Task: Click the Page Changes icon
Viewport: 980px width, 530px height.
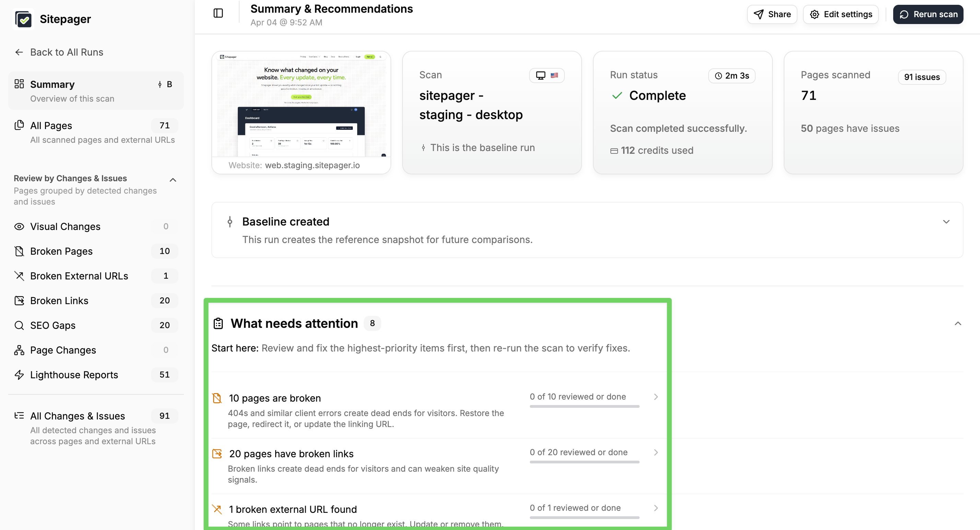Action: coord(19,350)
